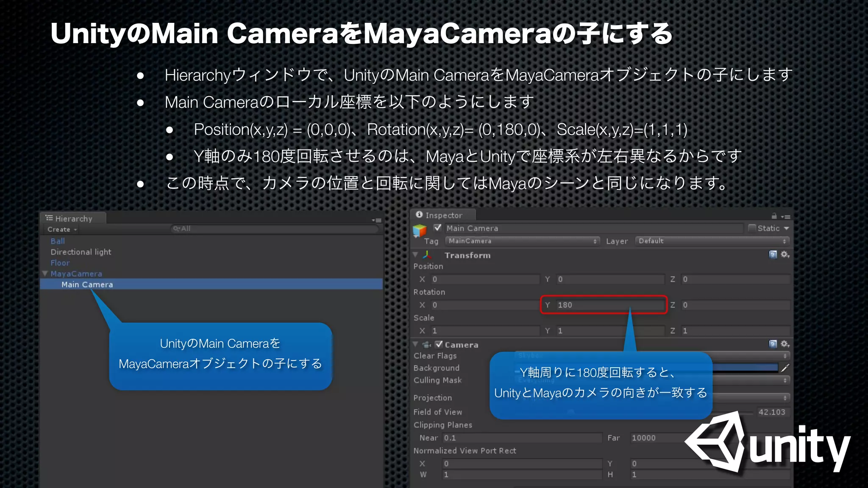This screenshot has height=488, width=868.
Task: Open the Create dropdown in Hierarchy
Action: pyautogui.click(x=62, y=230)
